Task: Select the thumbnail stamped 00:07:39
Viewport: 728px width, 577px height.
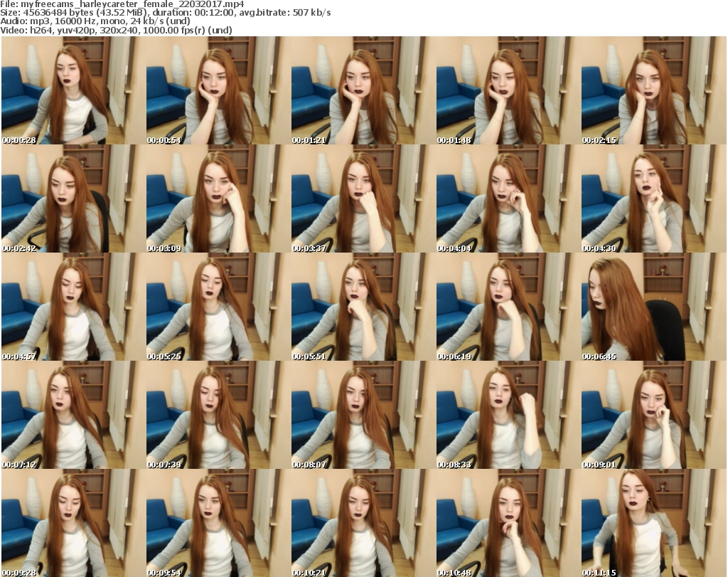Action: [x=219, y=415]
